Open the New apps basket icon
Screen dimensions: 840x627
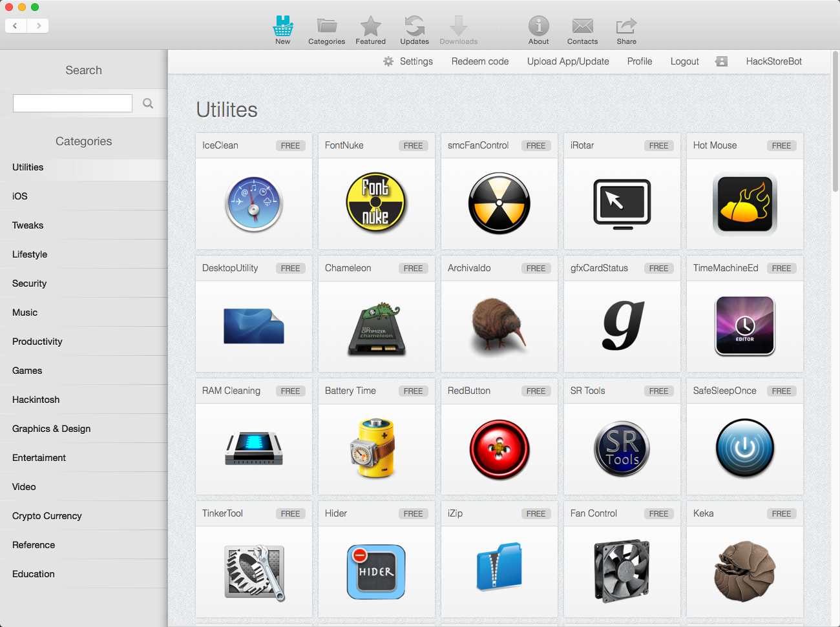coord(283,26)
